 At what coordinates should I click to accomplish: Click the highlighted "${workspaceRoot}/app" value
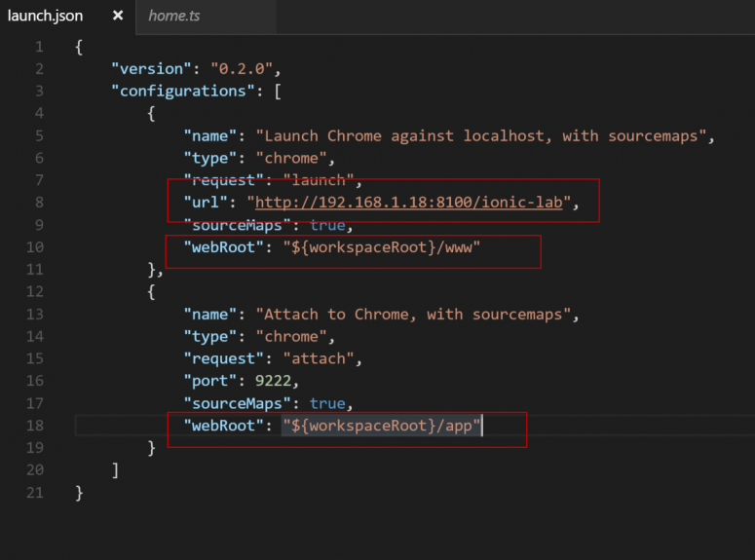pyautogui.click(x=382, y=426)
